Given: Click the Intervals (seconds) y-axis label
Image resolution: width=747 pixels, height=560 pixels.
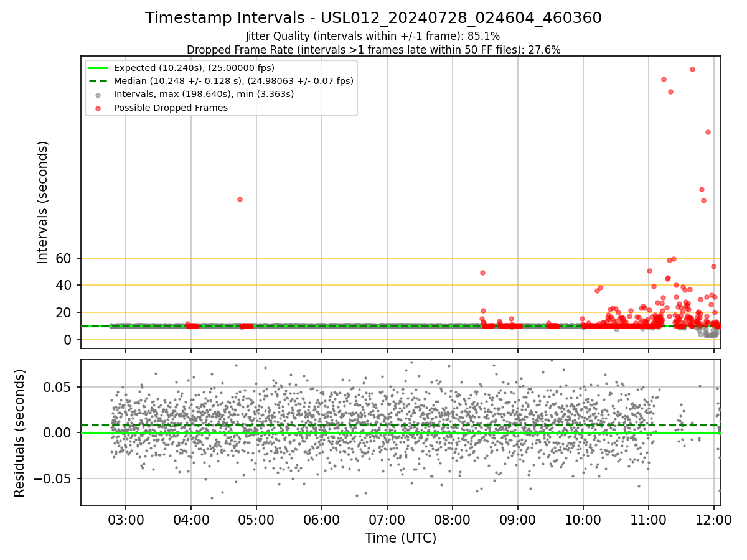Looking at the screenshot, I should (x=42, y=202).
